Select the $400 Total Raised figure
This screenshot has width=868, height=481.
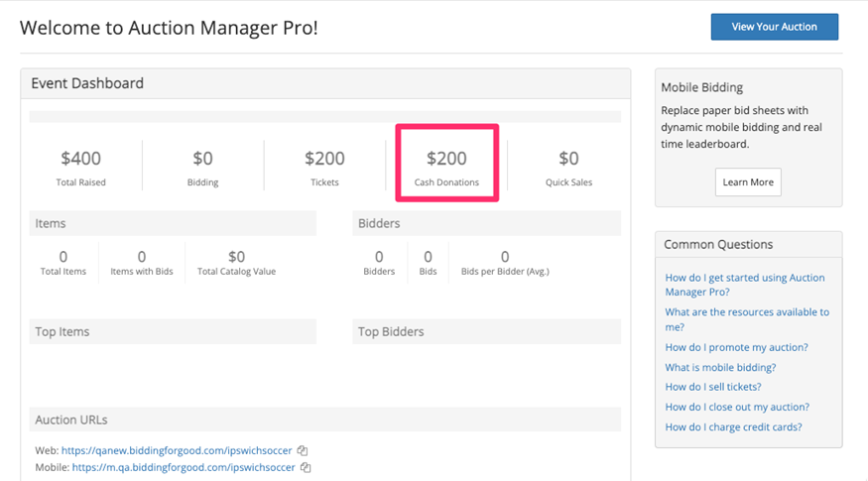click(x=80, y=159)
